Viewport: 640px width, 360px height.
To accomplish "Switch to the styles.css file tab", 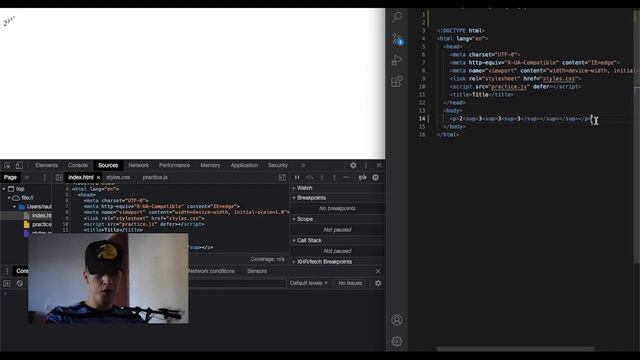I will (x=118, y=178).
